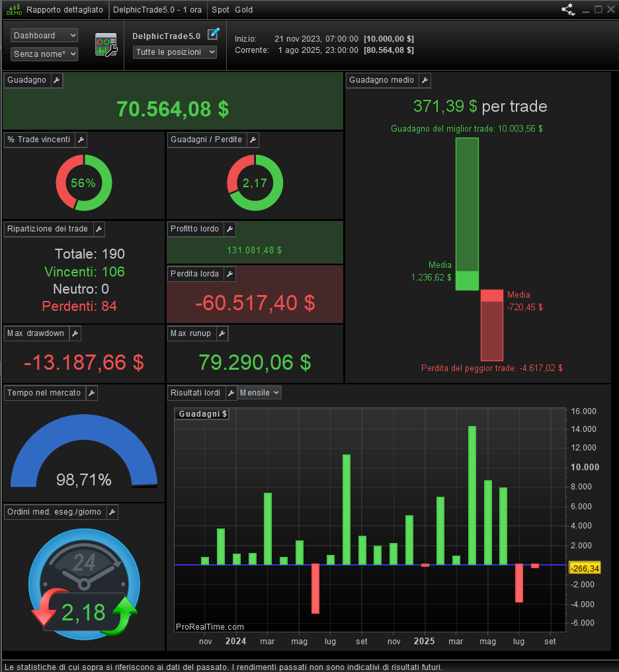Select the Rapporto dettagliato tab
This screenshot has height=672, width=619.
(65, 9)
